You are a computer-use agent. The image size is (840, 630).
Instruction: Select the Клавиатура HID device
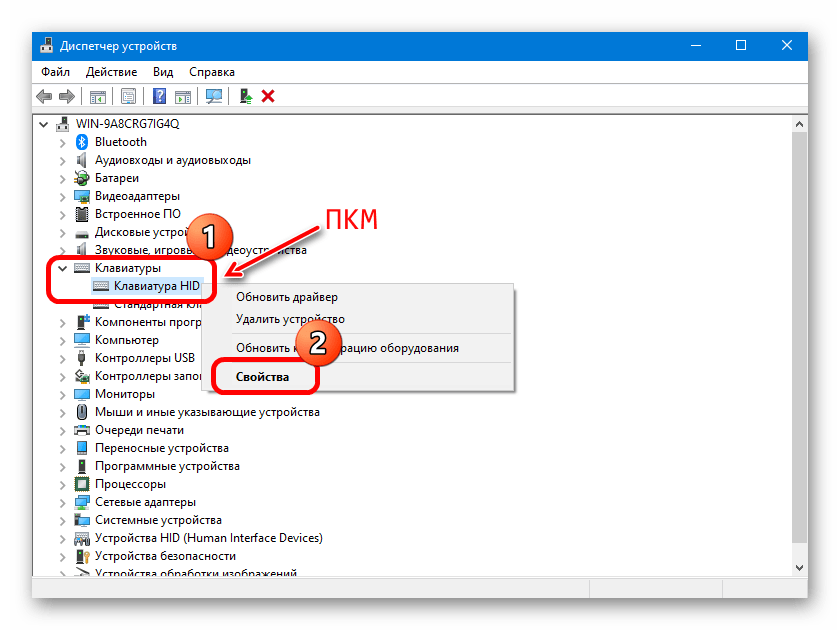[x=156, y=286]
